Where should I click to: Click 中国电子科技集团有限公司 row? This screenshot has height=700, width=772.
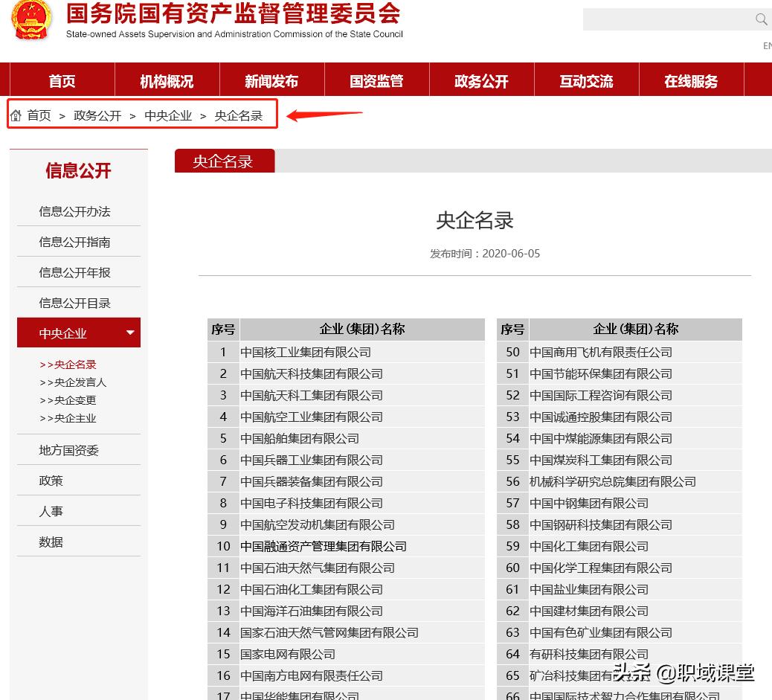[346, 504]
